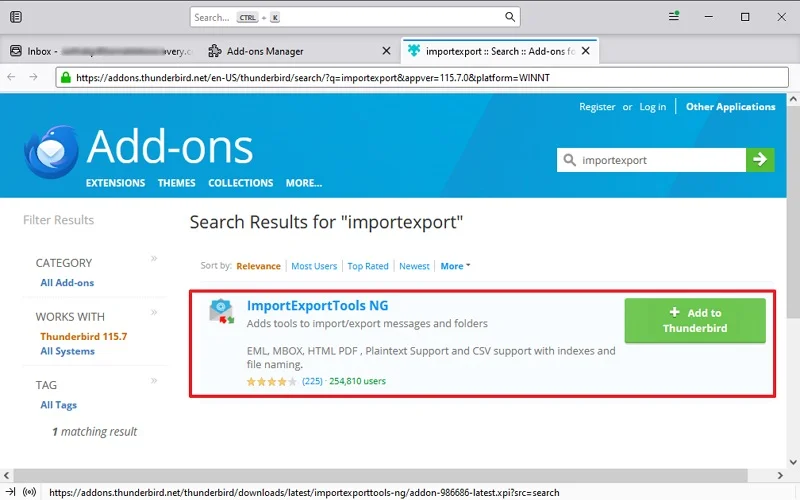This screenshot has height=500, width=800.
Task: Click the star rating of ImportExportTools NG
Action: click(x=271, y=382)
